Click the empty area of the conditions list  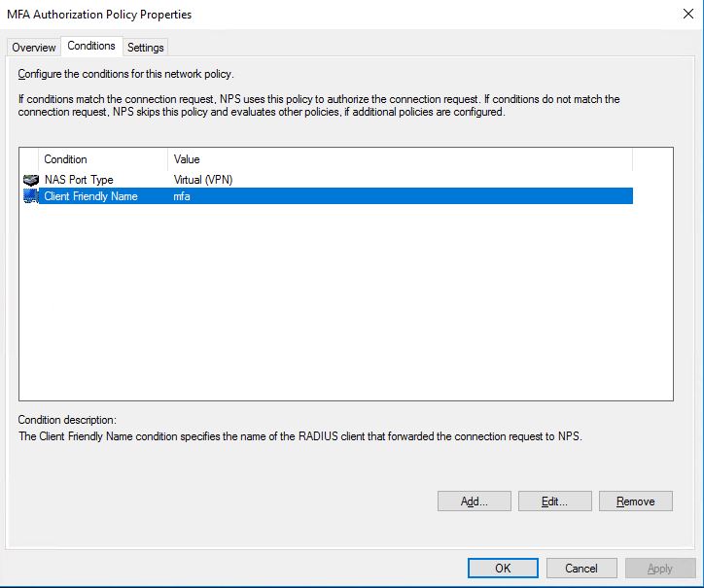[346, 300]
